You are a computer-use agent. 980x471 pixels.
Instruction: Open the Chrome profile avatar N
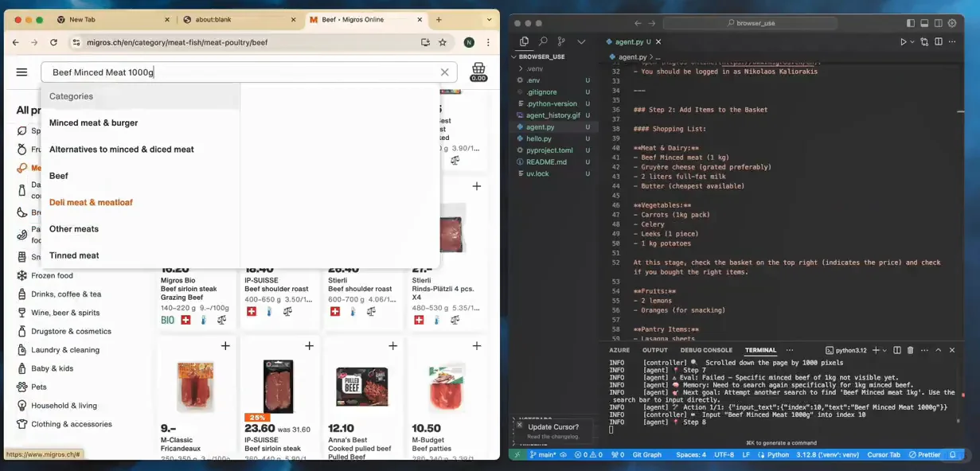(x=469, y=42)
